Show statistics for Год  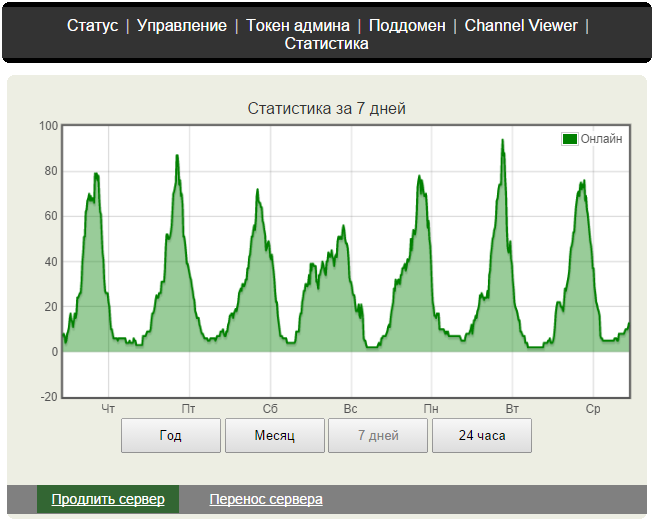(171, 436)
